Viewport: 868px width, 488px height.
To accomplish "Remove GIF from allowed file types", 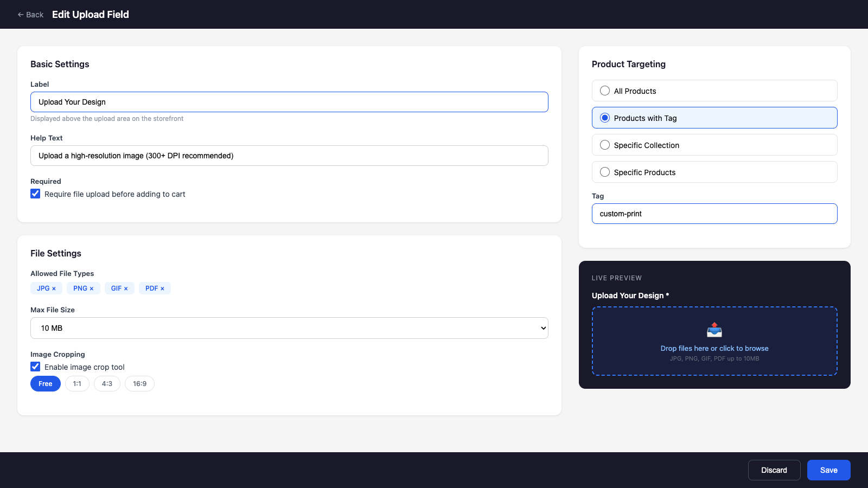I will (x=127, y=288).
